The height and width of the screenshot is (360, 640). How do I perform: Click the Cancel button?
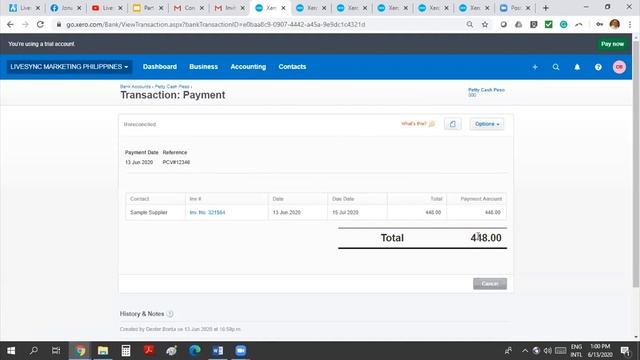pos(490,284)
